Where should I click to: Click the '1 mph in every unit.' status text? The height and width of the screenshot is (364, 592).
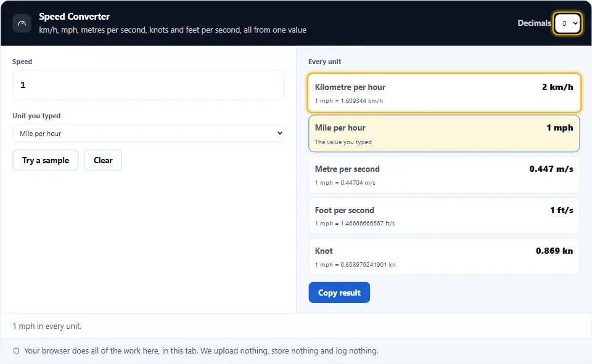click(47, 326)
